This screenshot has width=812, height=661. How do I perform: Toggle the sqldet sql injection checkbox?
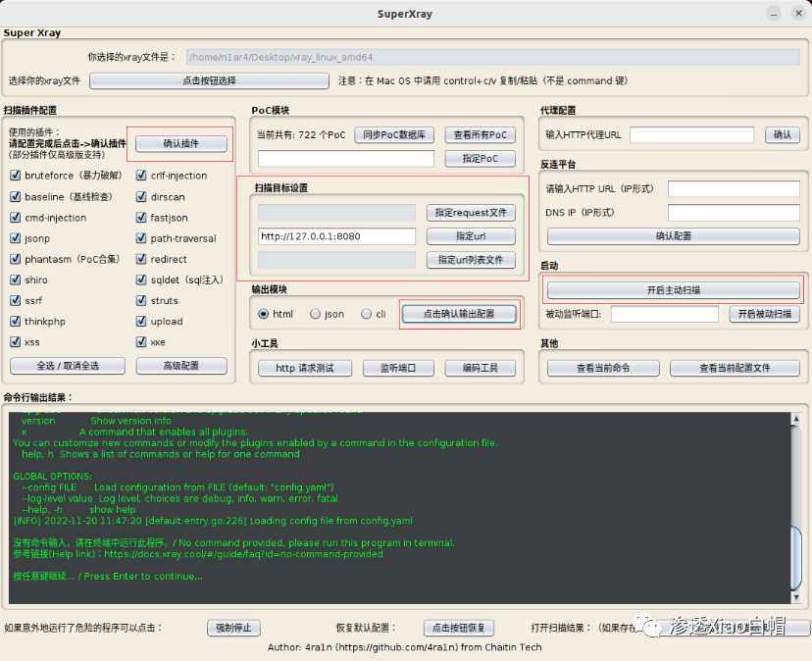tap(141, 280)
